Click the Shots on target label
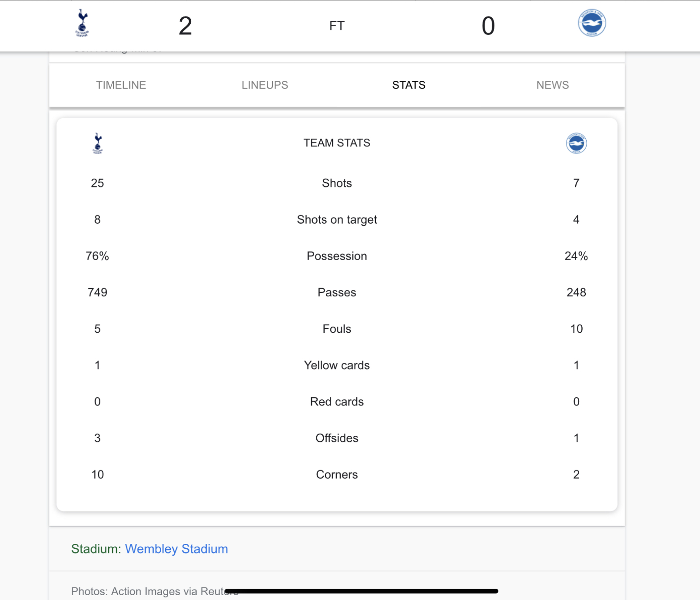The width and height of the screenshot is (700, 600). coord(337,220)
